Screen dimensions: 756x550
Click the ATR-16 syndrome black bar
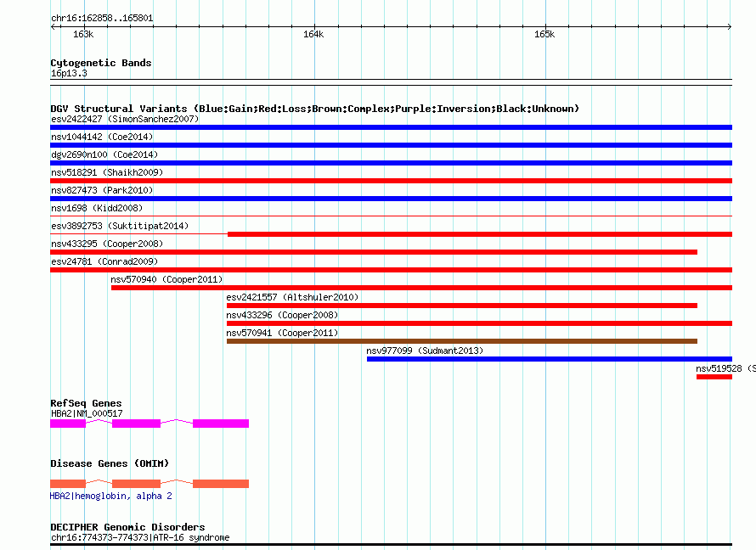(x=391, y=545)
